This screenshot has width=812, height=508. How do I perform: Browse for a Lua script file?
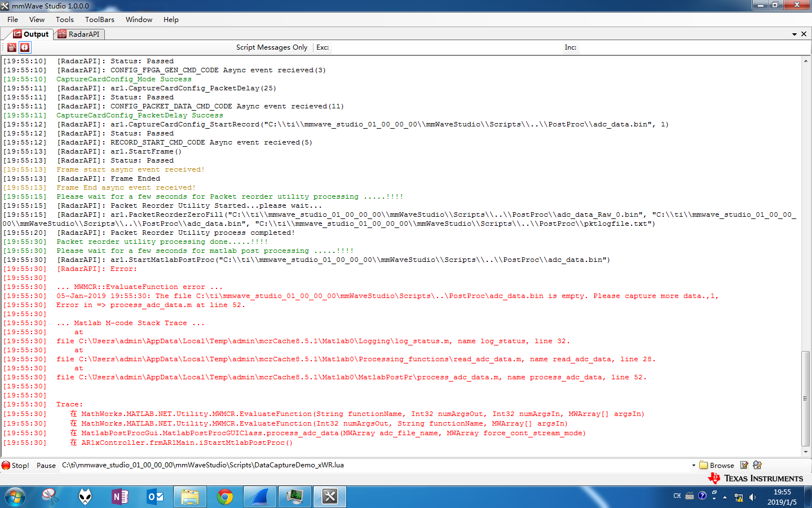click(717, 465)
